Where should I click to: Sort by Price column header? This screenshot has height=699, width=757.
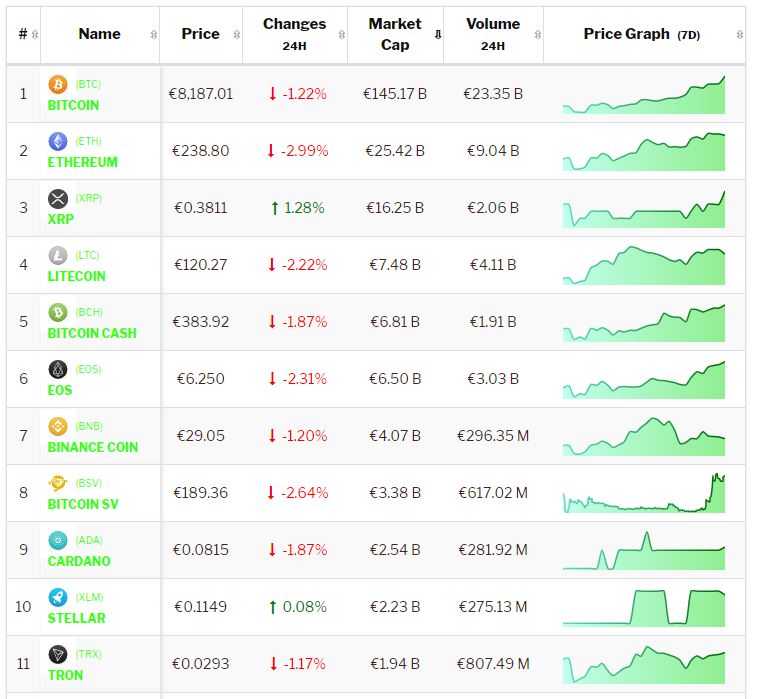[200, 34]
